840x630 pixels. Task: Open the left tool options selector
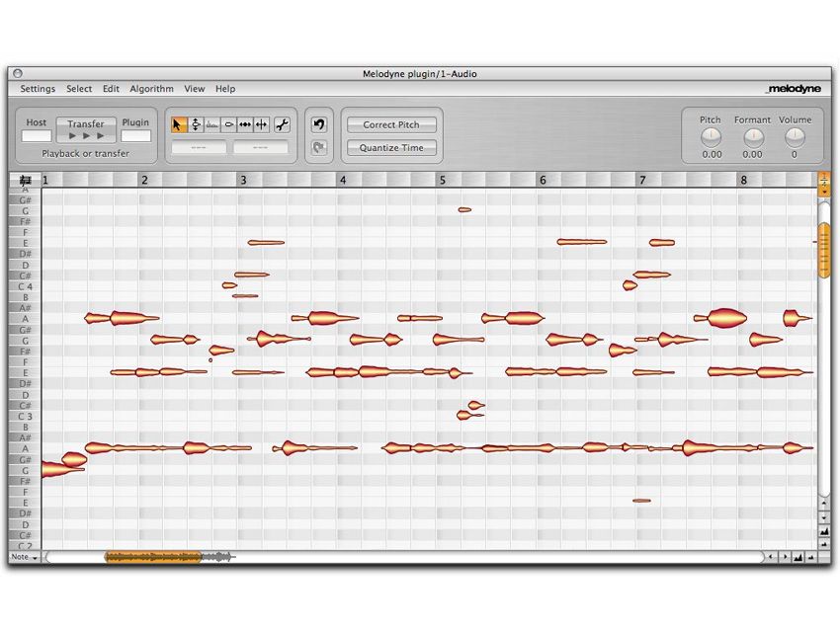tap(199, 146)
